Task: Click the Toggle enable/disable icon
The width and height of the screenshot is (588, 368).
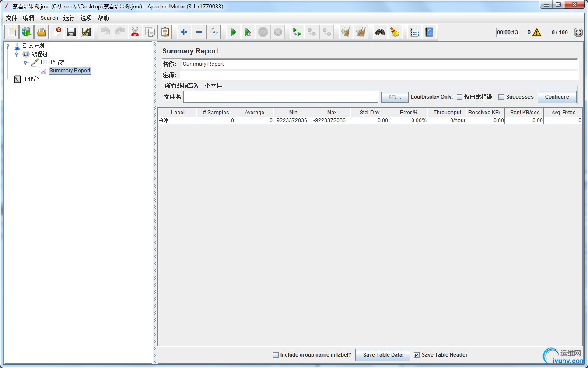Action: pyautogui.click(x=214, y=32)
